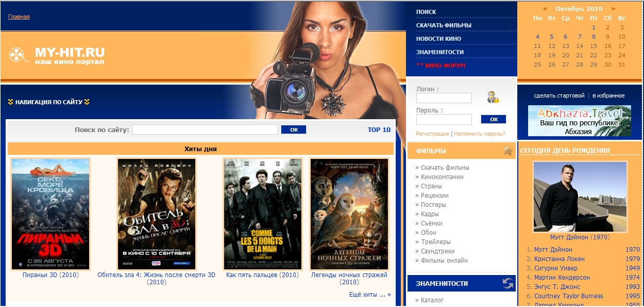Open Кадры sidebar link
The image size is (644, 307).
click(x=430, y=214)
